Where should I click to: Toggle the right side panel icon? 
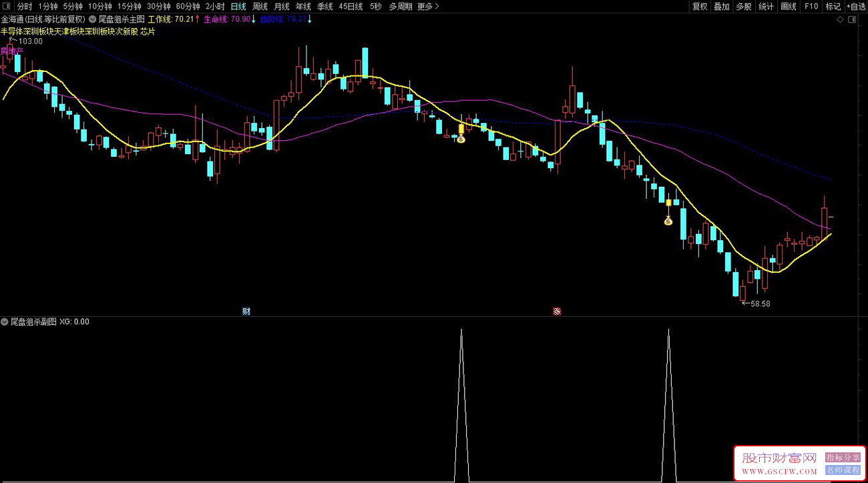851,20
